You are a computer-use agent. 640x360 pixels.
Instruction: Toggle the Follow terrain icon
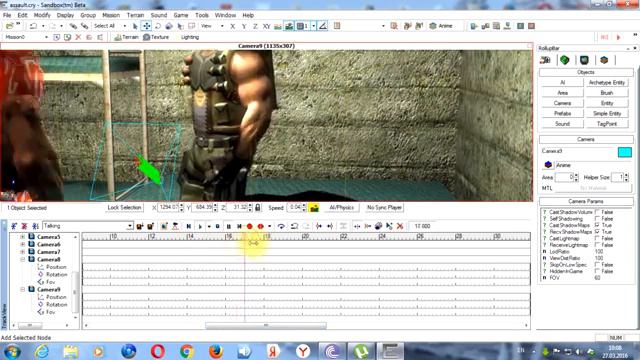tap(278, 26)
